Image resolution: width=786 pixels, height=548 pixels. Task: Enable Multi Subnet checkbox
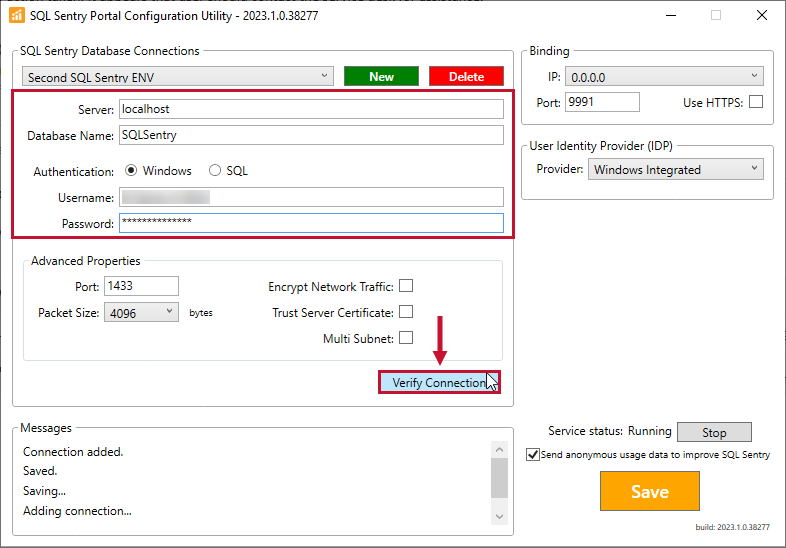point(406,338)
